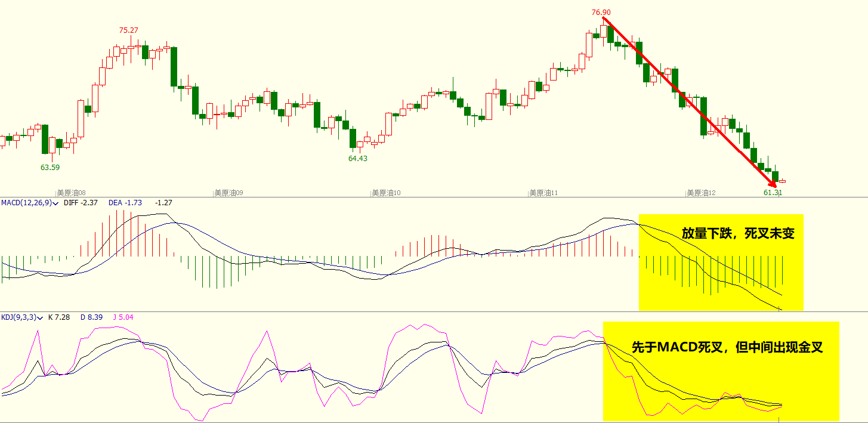Click the 75.27 high price label

128,30
